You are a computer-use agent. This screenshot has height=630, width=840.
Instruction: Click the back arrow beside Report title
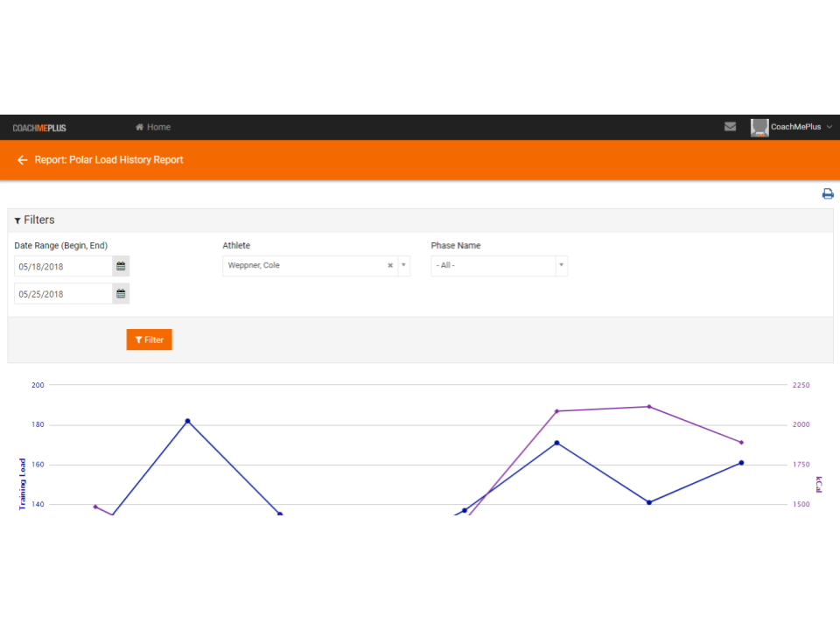pos(22,159)
